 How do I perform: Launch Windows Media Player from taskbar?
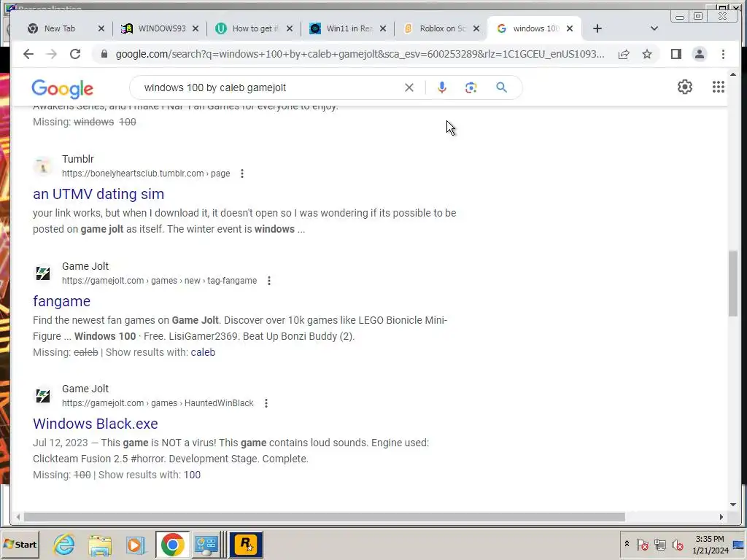136,545
